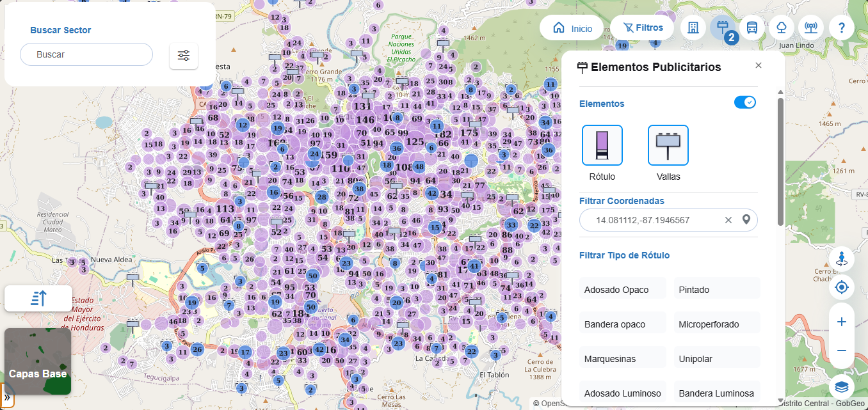Open the tree vegetation layer icon
This screenshot has width=868, height=410.
[x=782, y=28]
